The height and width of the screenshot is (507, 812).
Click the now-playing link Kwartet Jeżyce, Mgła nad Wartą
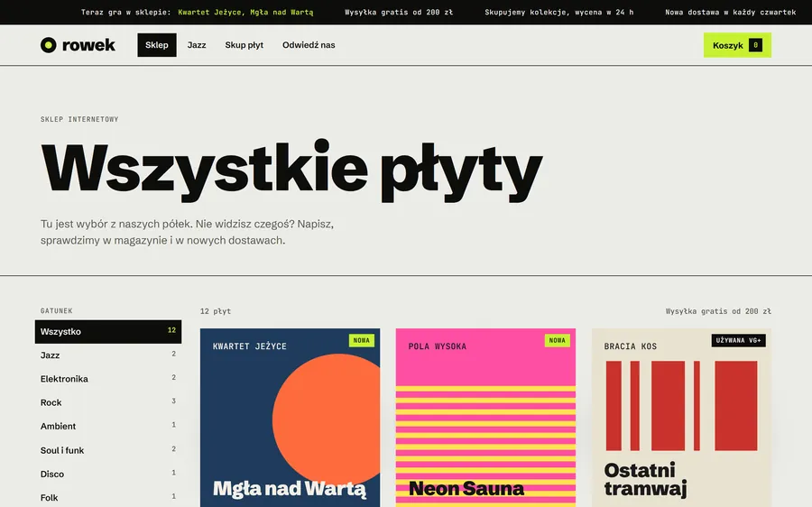click(x=245, y=12)
